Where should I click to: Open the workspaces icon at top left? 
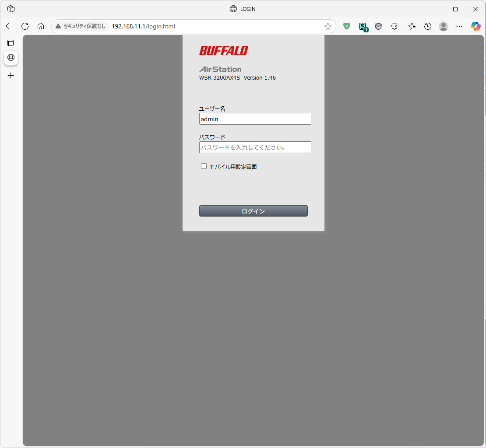tap(11, 8)
